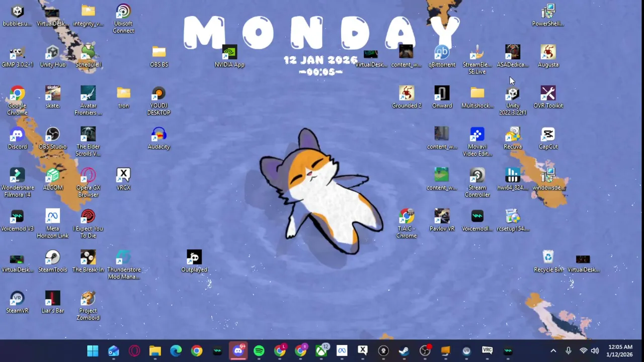Image resolution: width=644 pixels, height=362 pixels.
Task: Open the Unity 2022.3.22f1 shortcut
Action: 513,101
